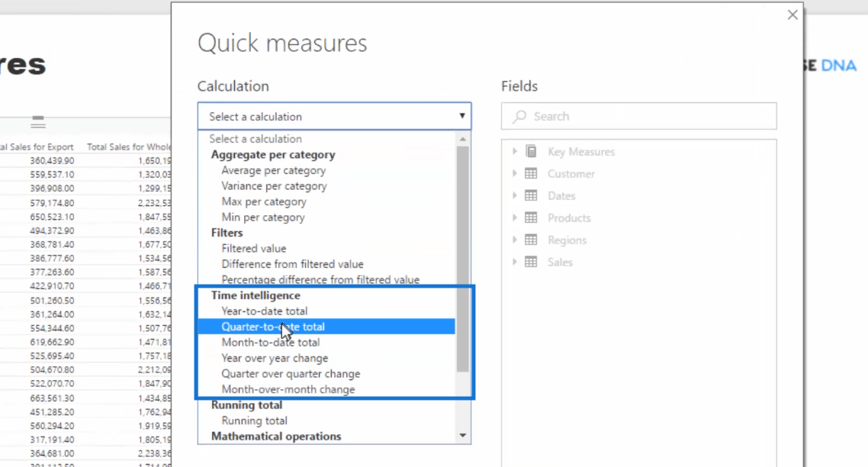This screenshot has width=868, height=467.
Task: Click the Total Sales for Wholesale column header
Action: (128, 147)
